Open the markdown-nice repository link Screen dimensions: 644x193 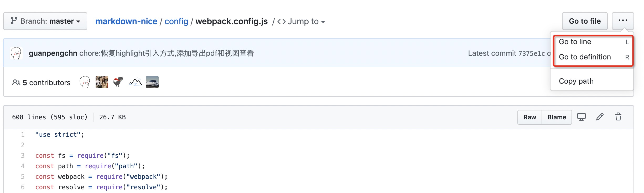(x=126, y=21)
